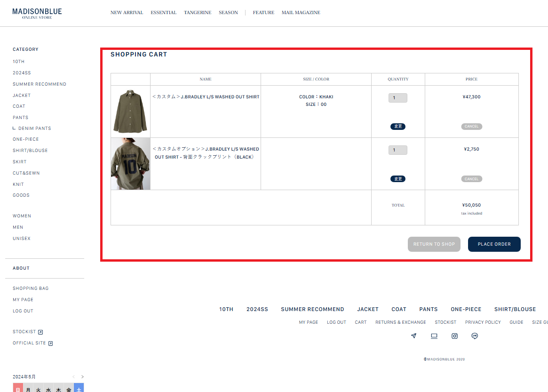Open the DENIM PANTS subcategory
Screen dimensions: 548x392
[x=35, y=128]
